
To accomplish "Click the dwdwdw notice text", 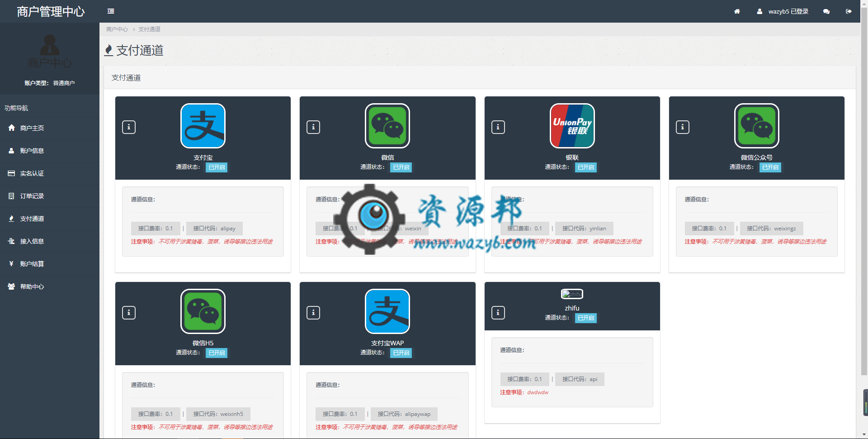I will [x=538, y=392].
